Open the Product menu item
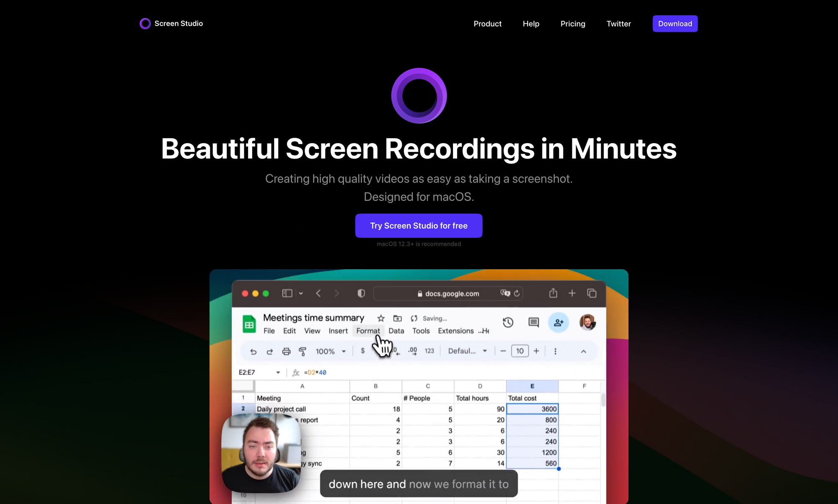 pos(488,24)
